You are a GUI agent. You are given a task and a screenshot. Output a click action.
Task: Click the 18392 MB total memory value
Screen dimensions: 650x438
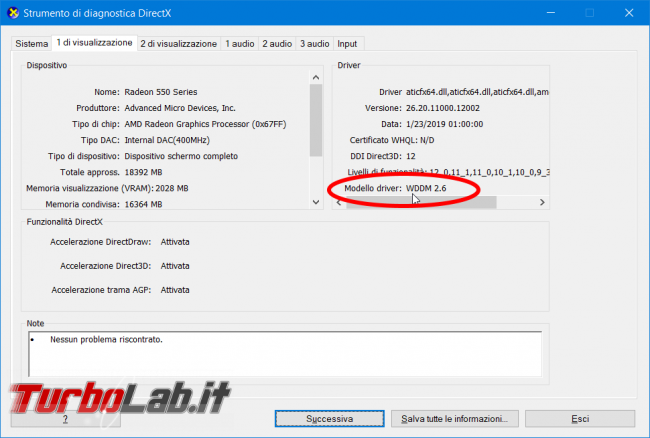tap(143, 172)
